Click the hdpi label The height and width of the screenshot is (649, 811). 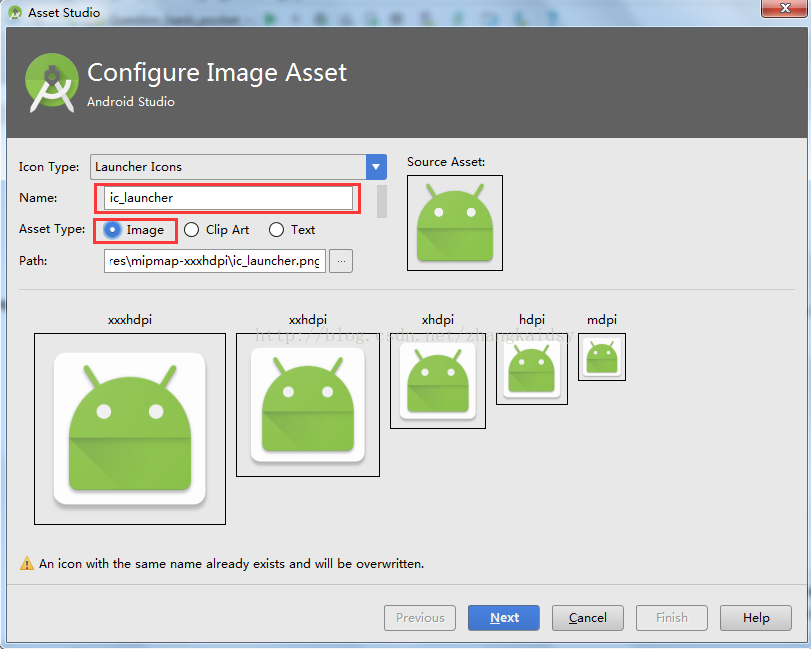coord(532,320)
